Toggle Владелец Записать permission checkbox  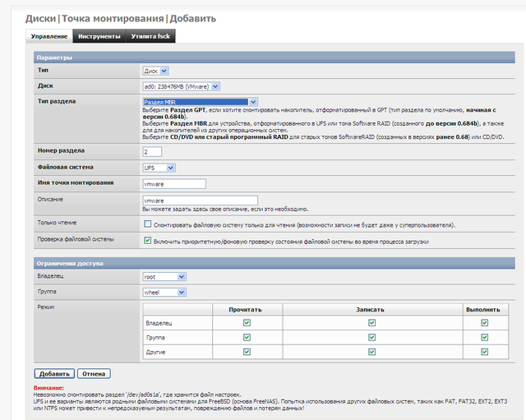(x=372, y=323)
